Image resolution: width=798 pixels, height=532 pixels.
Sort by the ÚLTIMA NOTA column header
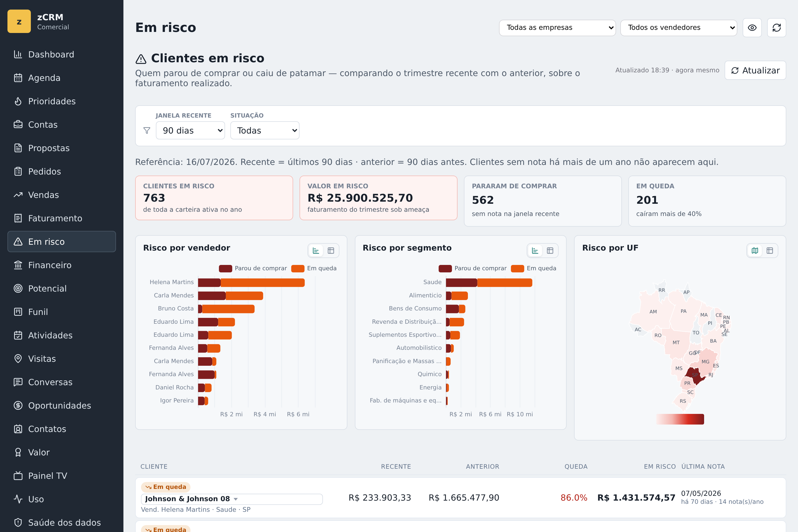coord(703,467)
